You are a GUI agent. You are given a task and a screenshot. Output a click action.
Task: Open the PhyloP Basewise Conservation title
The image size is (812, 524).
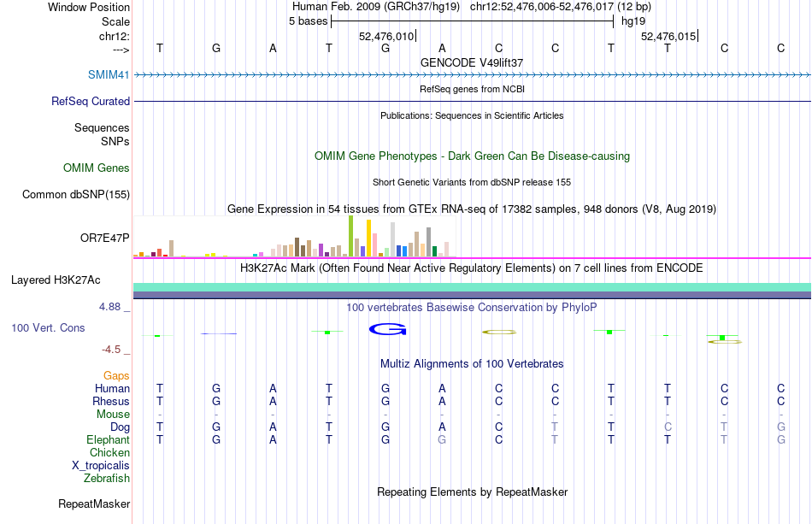click(x=472, y=307)
